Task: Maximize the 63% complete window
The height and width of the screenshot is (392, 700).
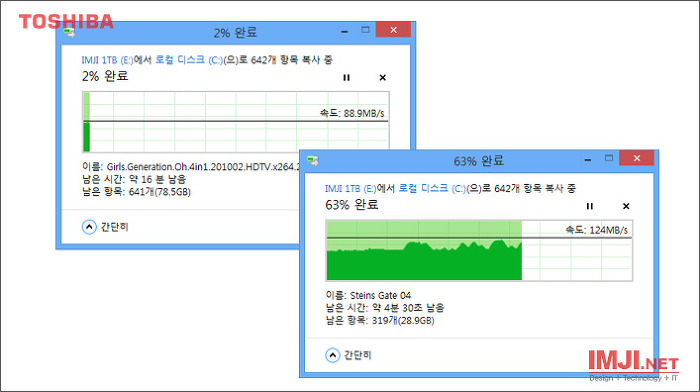Action: (x=608, y=158)
